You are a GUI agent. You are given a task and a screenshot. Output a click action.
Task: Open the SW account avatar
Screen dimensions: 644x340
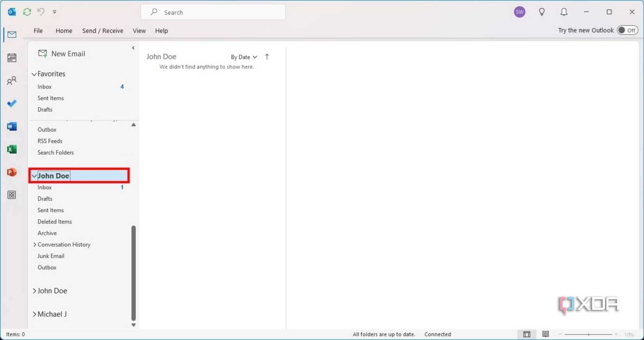point(519,12)
